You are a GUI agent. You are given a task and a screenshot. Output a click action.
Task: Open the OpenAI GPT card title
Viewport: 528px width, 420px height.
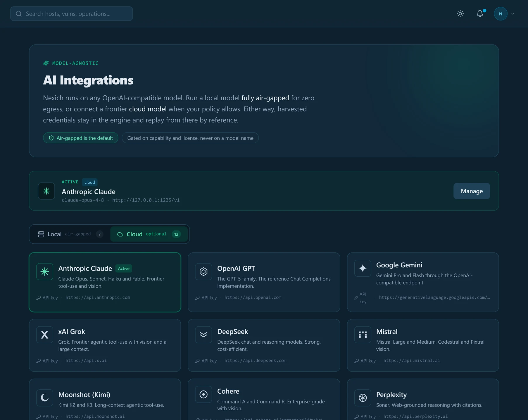[236, 268]
